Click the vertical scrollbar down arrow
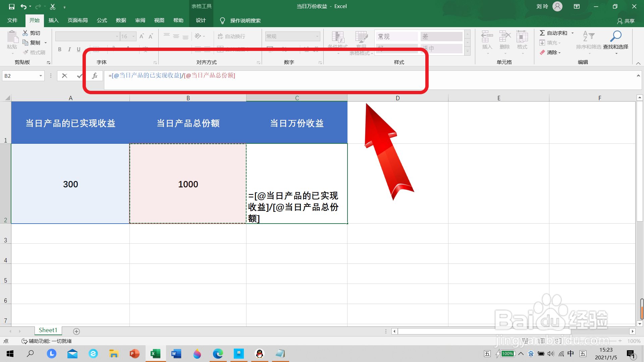This screenshot has width=644, height=362. [640, 324]
